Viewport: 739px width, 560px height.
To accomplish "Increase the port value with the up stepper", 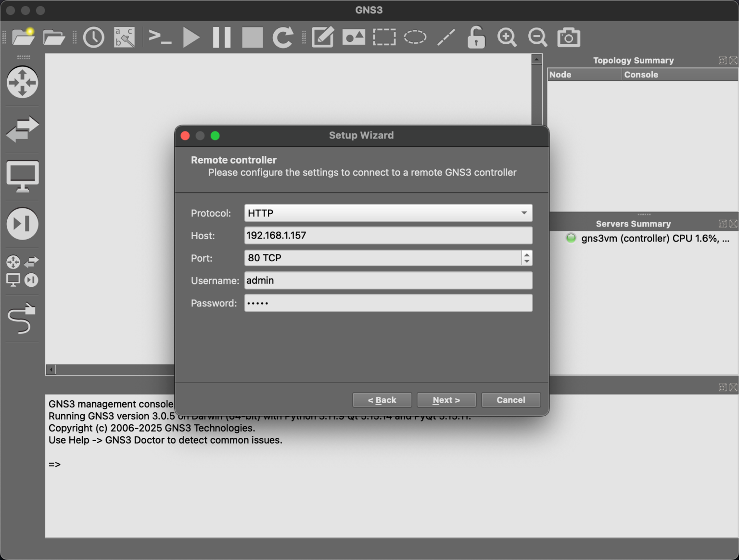I will [527, 255].
